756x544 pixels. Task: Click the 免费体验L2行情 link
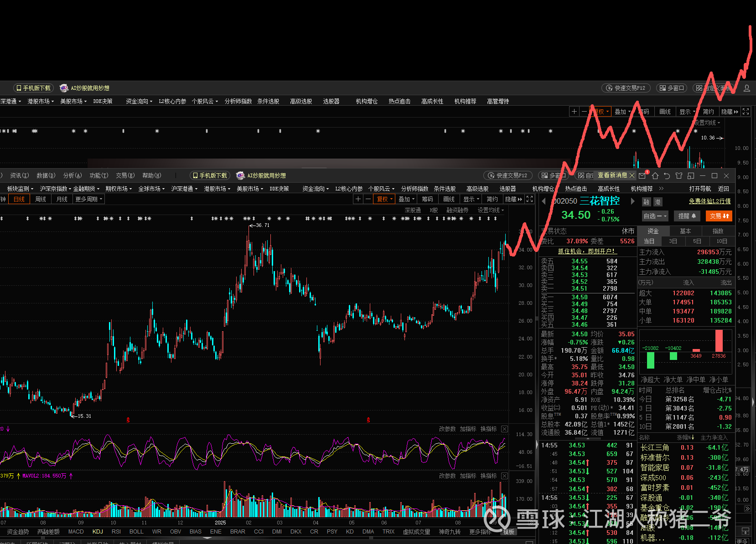coord(709,201)
